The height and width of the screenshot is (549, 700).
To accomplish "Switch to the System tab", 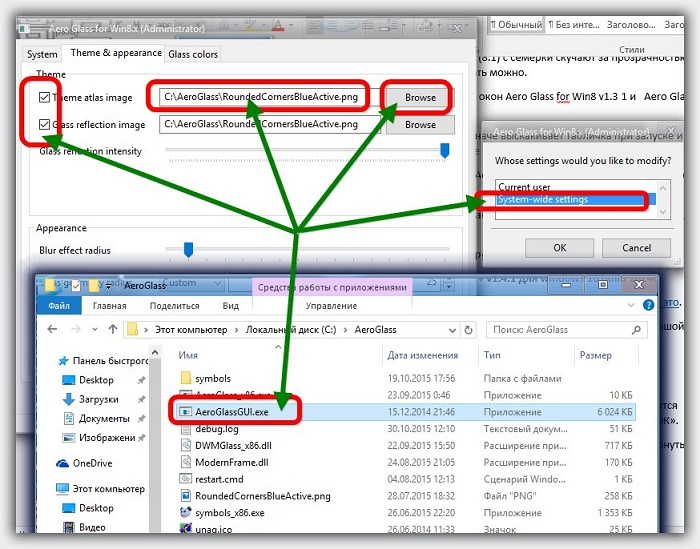I will pyautogui.click(x=42, y=54).
